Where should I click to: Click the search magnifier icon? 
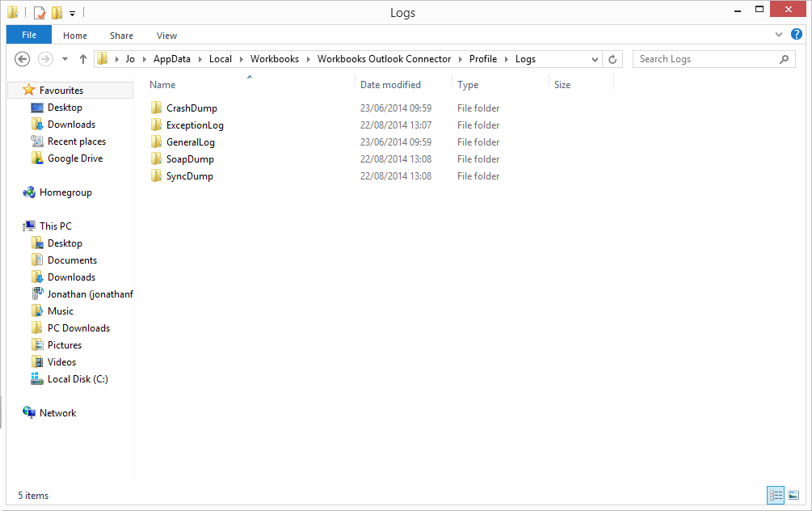click(x=784, y=59)
